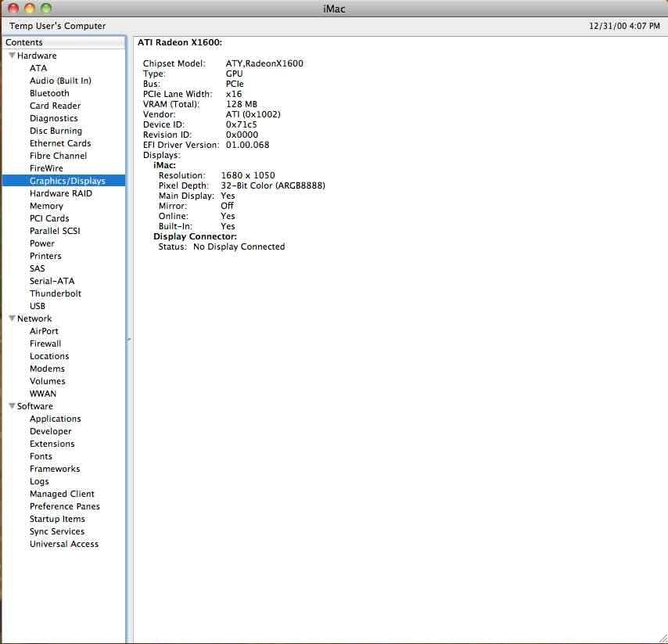Select AirPort under Network
The image size is (668, 644).
pyautogui.click(x=44, y=331)
